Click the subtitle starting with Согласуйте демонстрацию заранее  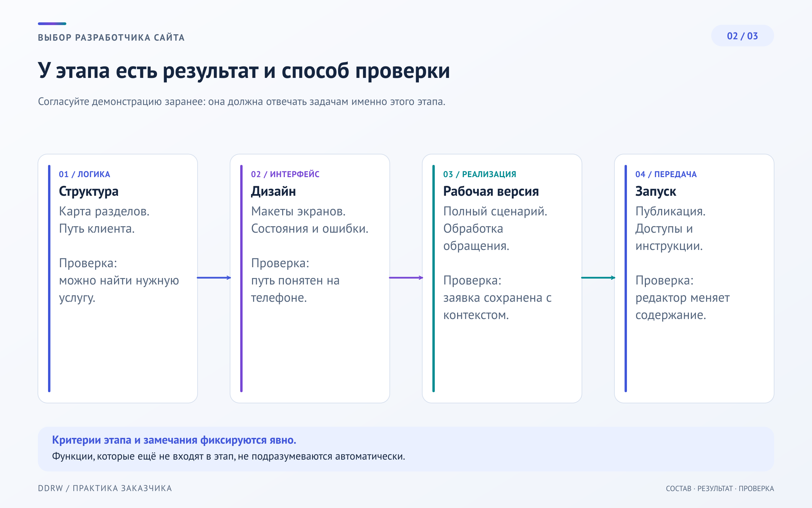(x=242, y=102)
